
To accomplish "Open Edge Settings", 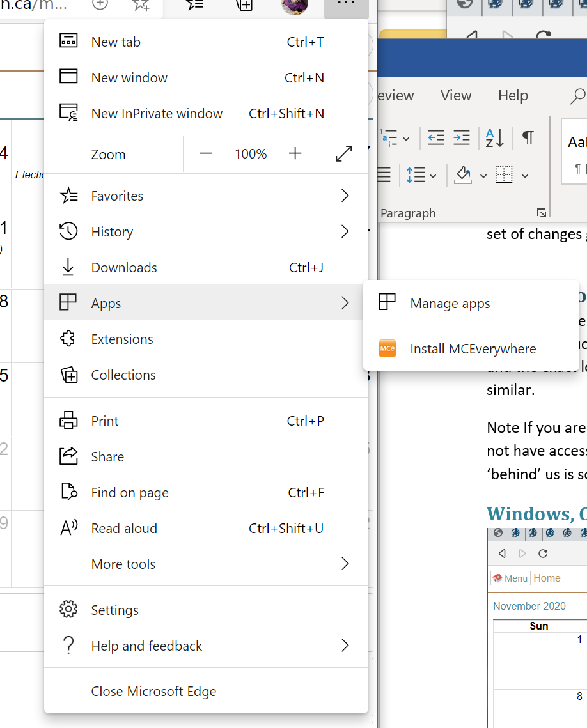I will point(206,610).
